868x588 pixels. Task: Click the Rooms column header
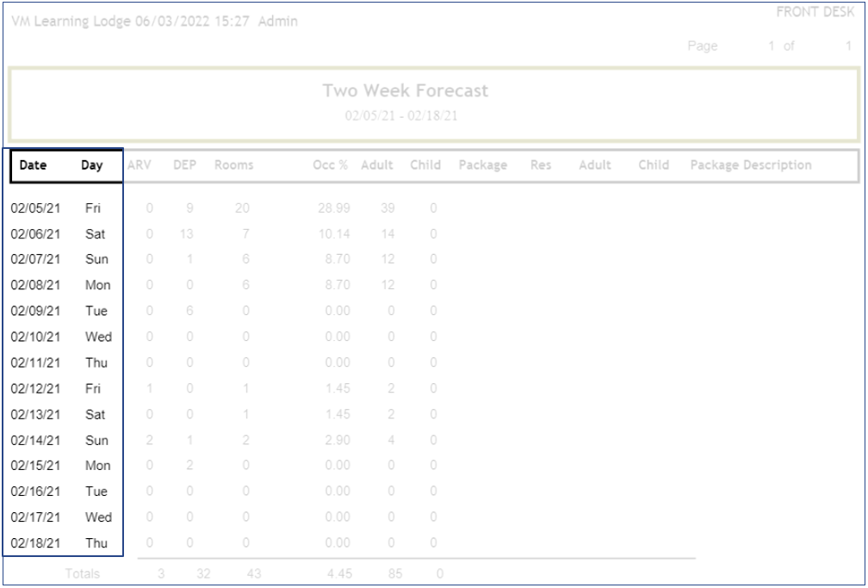234,165
